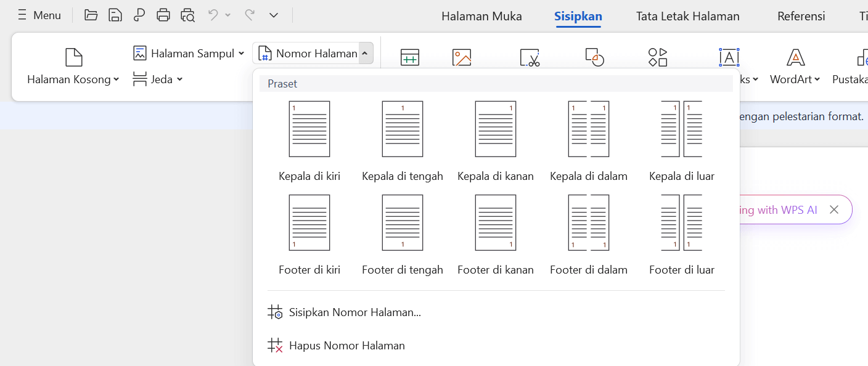Insert a picture via the image icon
868x366 pixels.
pos(462,57)
